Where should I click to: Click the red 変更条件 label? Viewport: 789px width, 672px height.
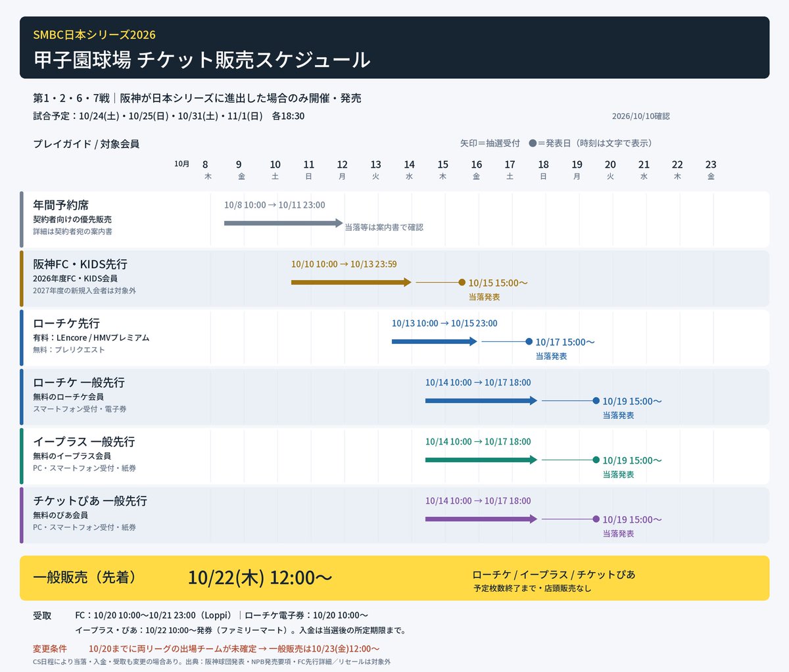click(x=50, y=648)
